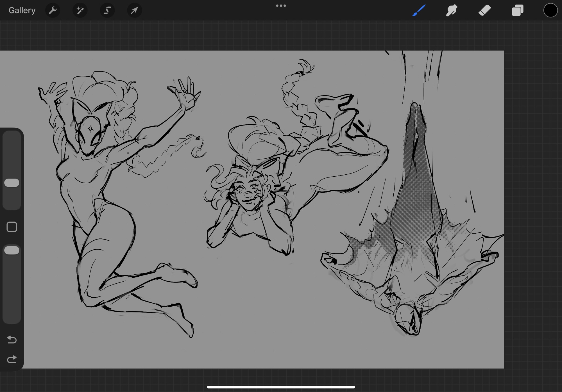Open the Actions wrench menu
Image resolution: width=562 pixels, height=392 pixels.
click(x=53, y=10)
